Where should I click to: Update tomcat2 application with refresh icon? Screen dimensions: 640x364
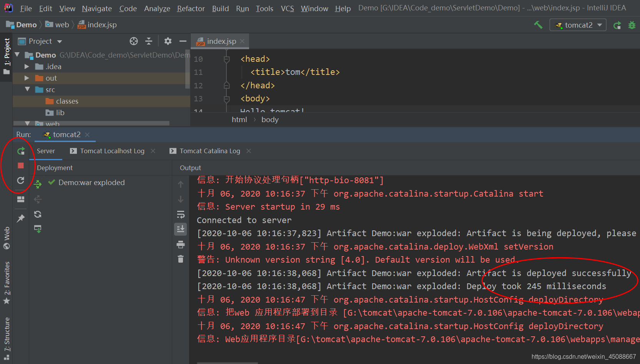pyautogui.click(x=21, y=180)
